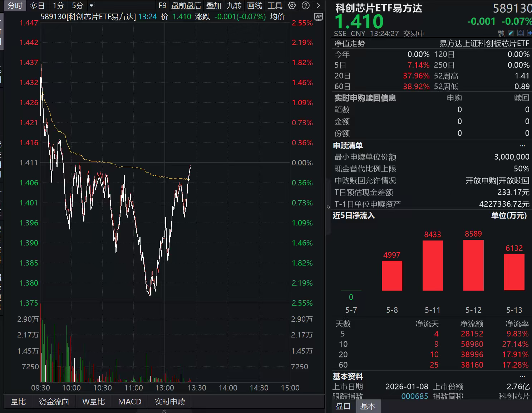Click the right arrow to show more toolbar options
This screenshot has height=413, width=532.
(318, 5)
